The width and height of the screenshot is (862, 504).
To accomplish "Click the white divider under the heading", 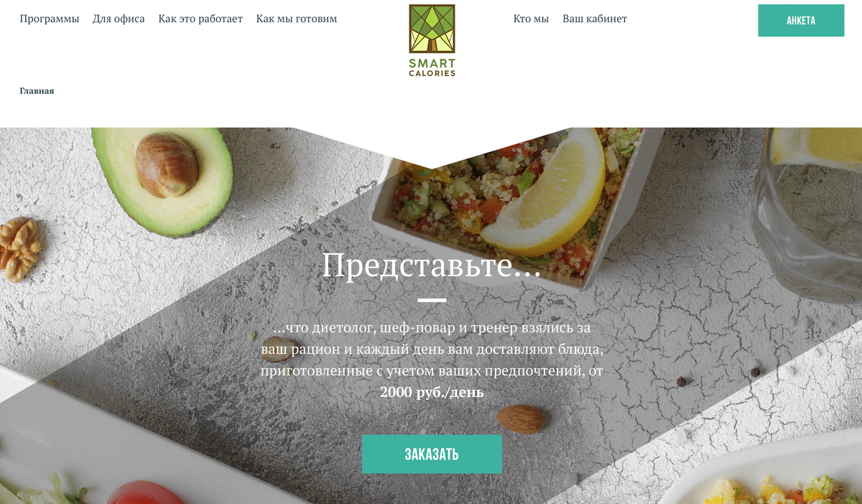I will [x=432, y=300].
